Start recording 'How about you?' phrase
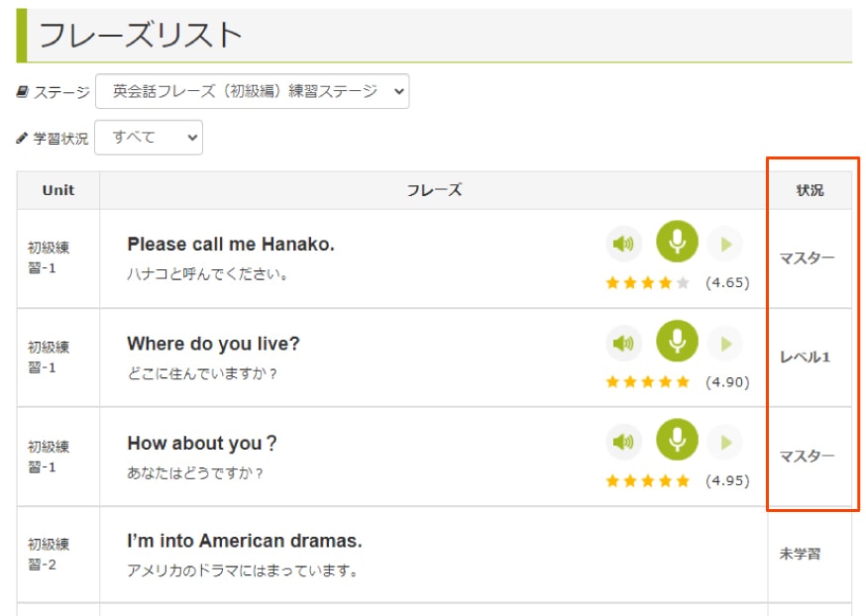Screen dimensions: 866x616 [677, 440]
